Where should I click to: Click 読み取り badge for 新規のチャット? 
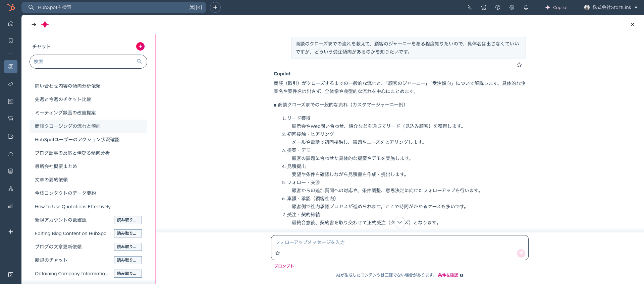coord(128,260)
